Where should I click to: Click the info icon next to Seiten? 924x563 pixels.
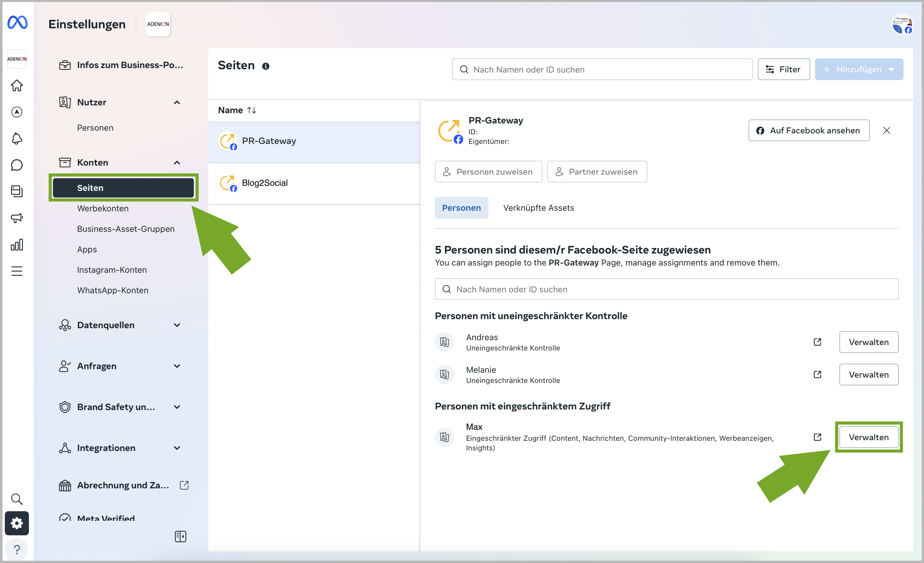[x=265, y=67]
